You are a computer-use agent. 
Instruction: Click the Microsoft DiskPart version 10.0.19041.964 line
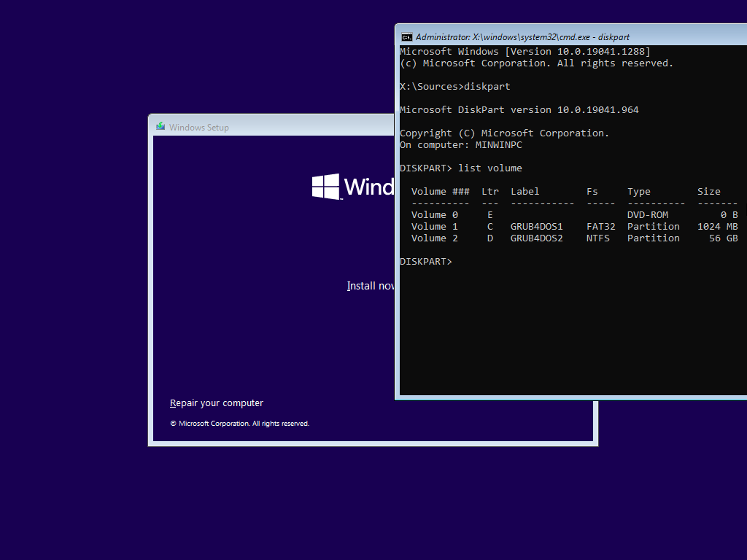[x=519, y=110]
